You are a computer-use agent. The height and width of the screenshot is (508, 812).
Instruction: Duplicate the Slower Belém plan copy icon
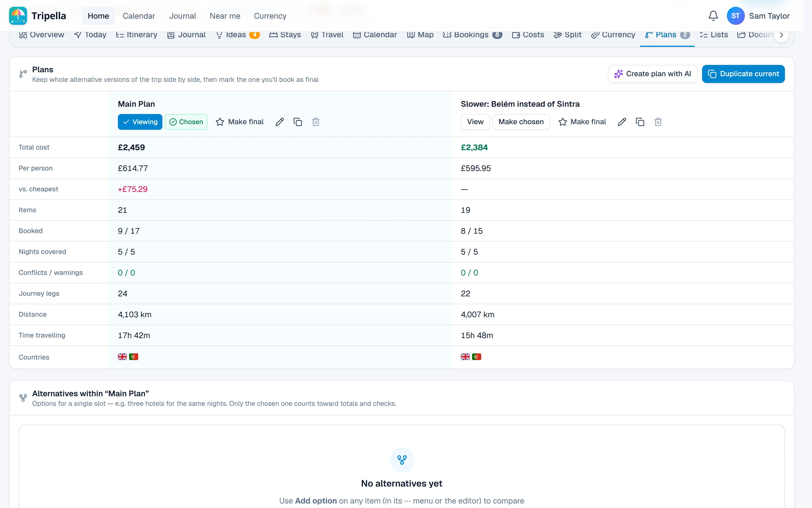[640, 122]
